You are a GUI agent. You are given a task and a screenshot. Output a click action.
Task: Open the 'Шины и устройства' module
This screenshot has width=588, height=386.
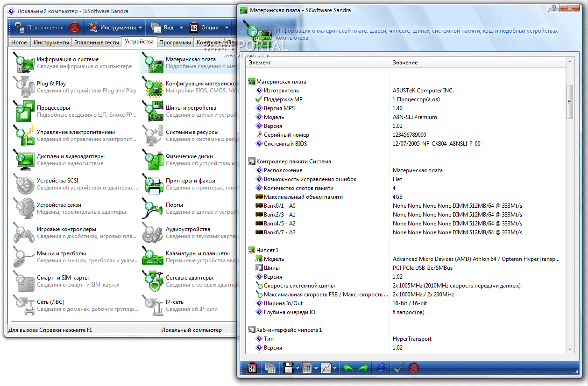(x=189, y=111)
